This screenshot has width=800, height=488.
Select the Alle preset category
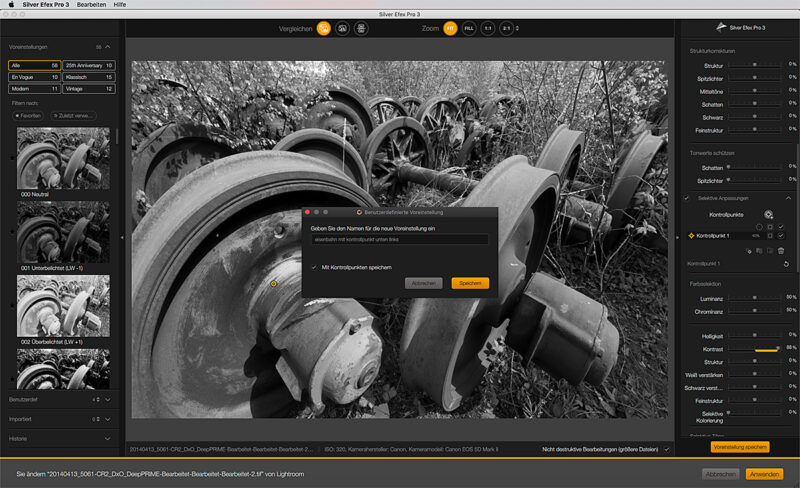tap(35, 65)
